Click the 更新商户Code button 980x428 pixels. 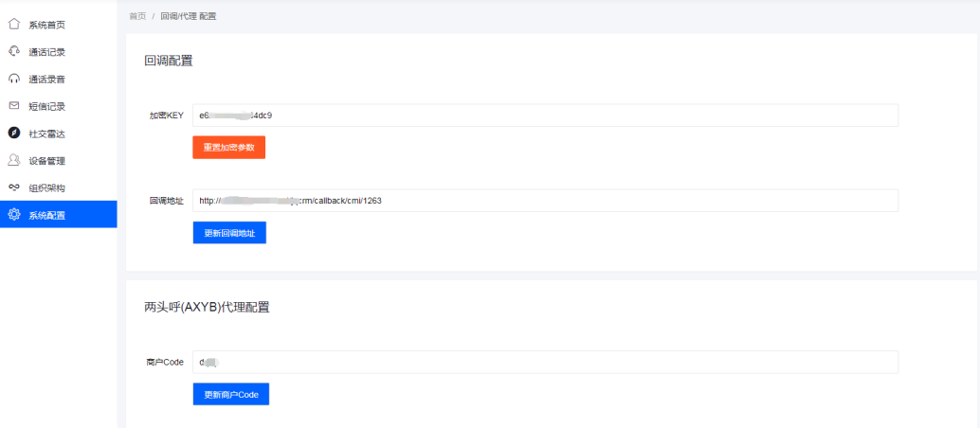coord(231,394)
